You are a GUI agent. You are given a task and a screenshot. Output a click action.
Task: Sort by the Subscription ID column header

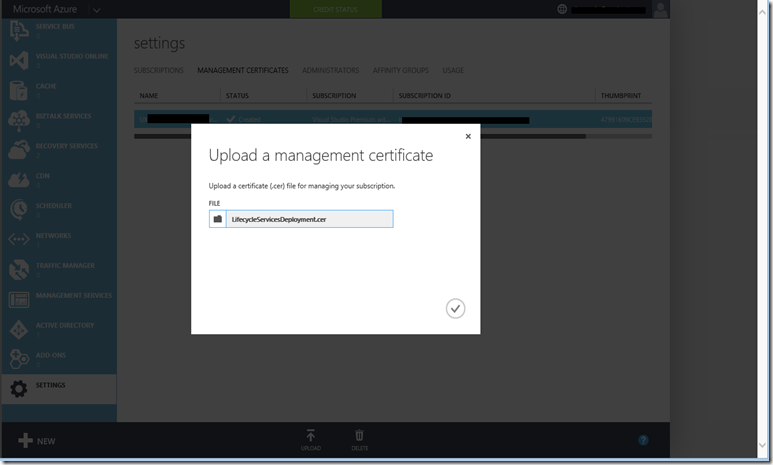[424, 96]
